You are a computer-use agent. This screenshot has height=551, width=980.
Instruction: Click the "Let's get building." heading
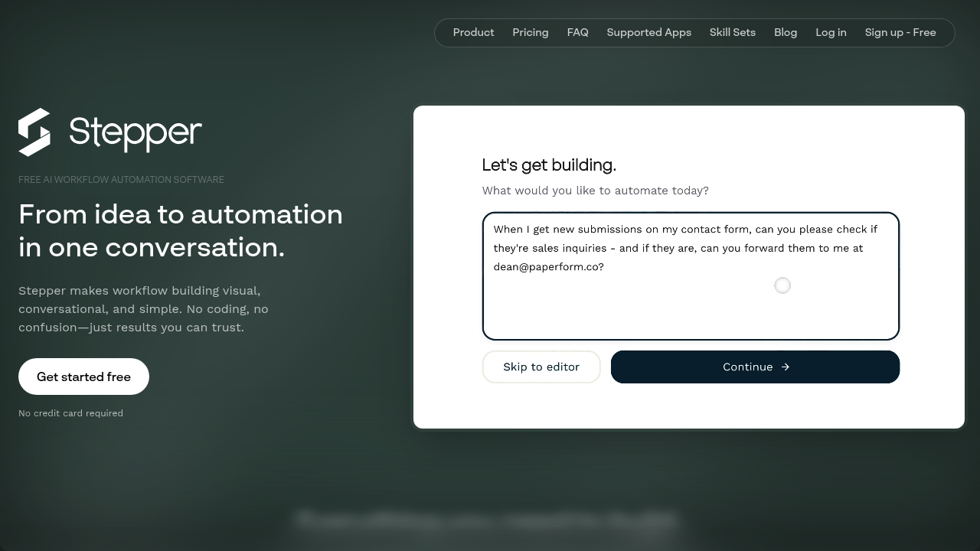click(549, 165)
